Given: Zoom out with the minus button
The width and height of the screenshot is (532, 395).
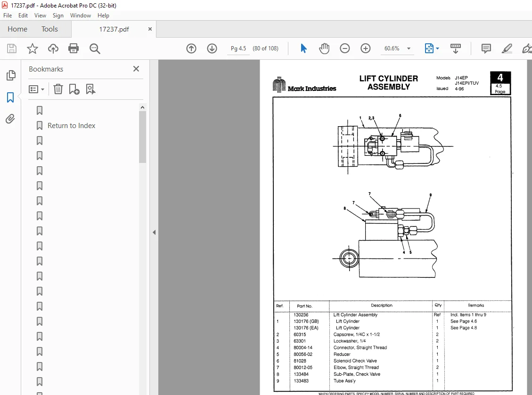Looking at the screenshot, I should tap(345, 48).
